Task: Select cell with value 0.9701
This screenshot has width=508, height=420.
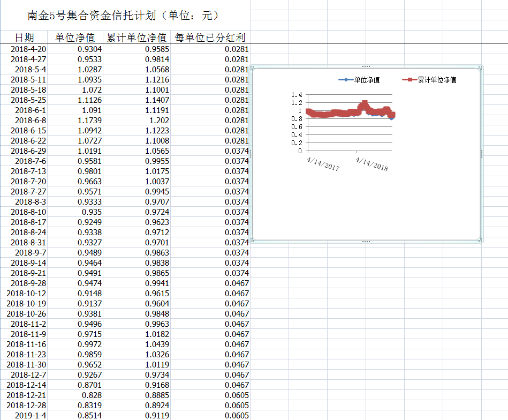Action: coord(137,242)
